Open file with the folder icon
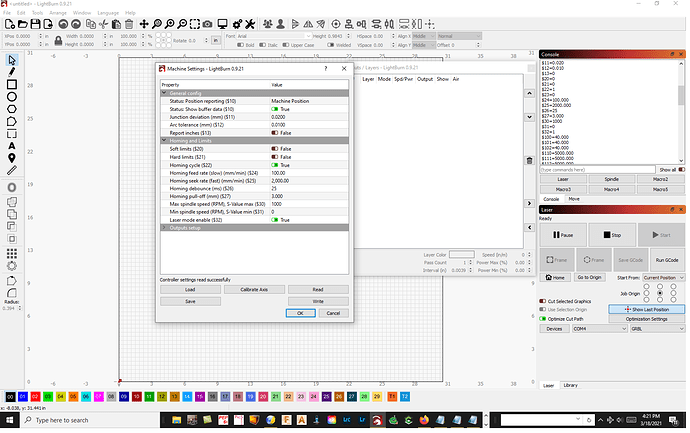 pyautogui.click(x=22, y=24)
